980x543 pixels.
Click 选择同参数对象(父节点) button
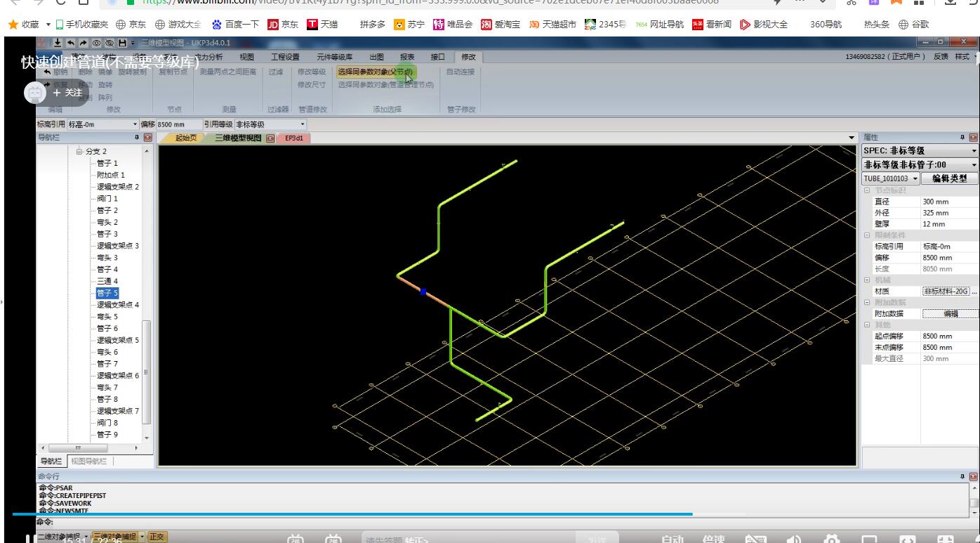(375, 72)
